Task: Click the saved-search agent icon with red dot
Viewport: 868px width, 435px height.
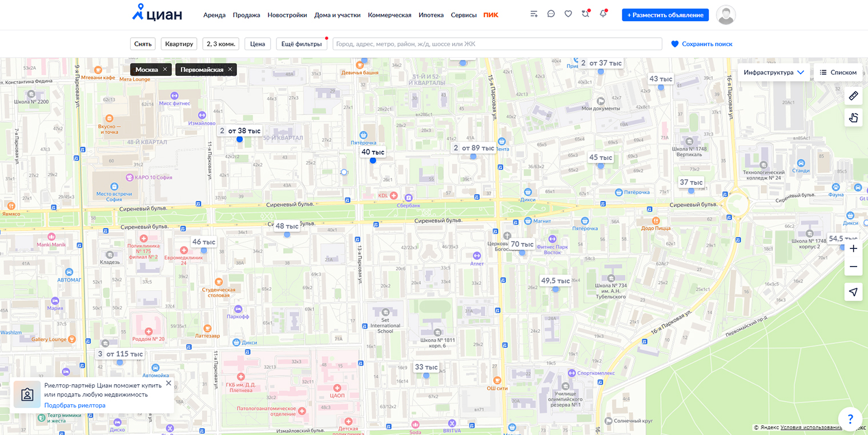Action: point(585,14)
